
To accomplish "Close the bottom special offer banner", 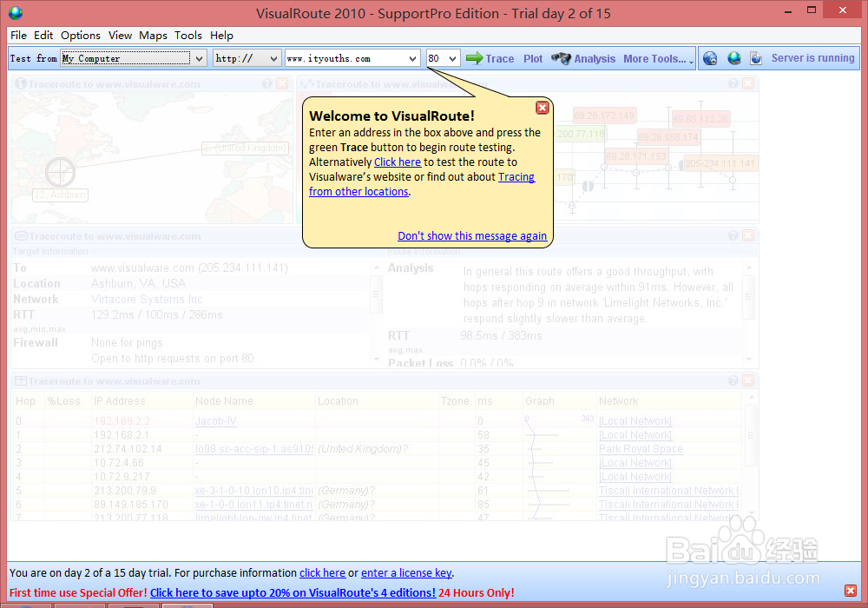I will click(851, 591).
